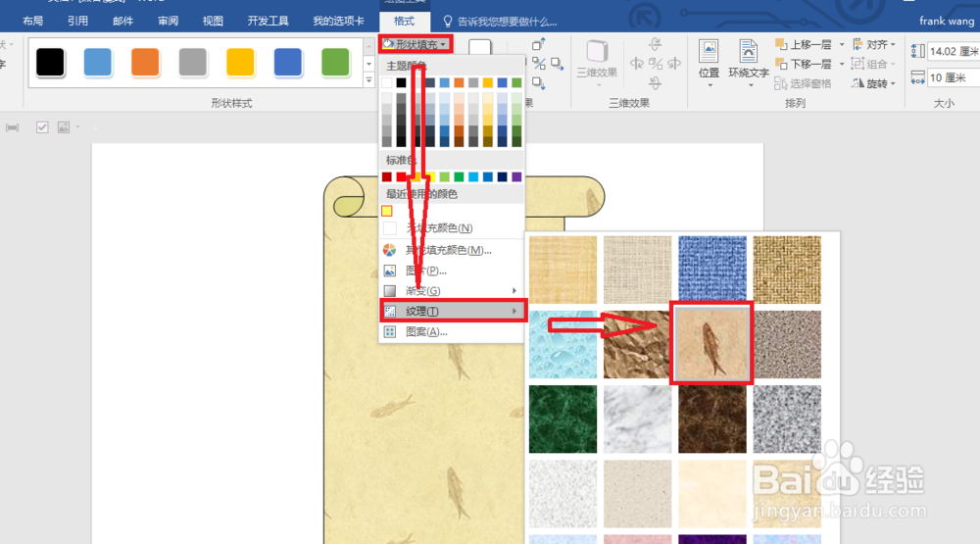This screenshot has height=544, width=980.
Task: Open the 旋转 (Rotate) dropdown
Action: (x=874, y=83)
